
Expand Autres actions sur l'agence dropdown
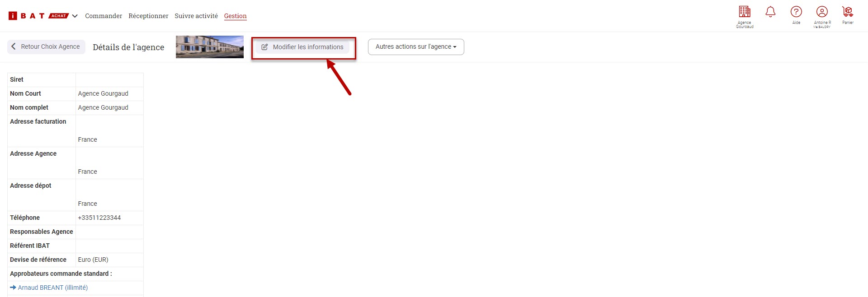click(416, 47)
